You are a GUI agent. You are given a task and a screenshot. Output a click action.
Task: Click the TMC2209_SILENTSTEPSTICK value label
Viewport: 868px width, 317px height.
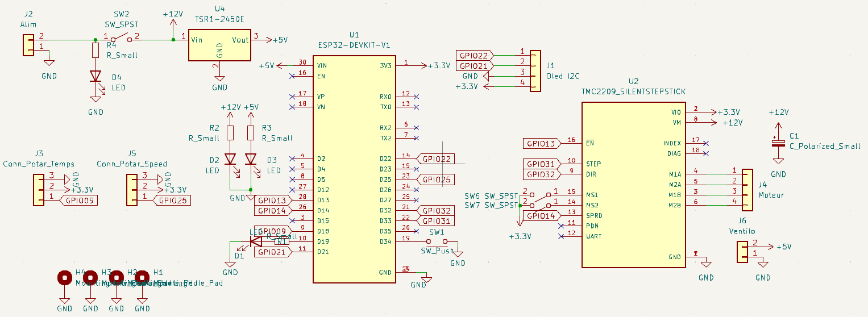(x=633, y=91)
